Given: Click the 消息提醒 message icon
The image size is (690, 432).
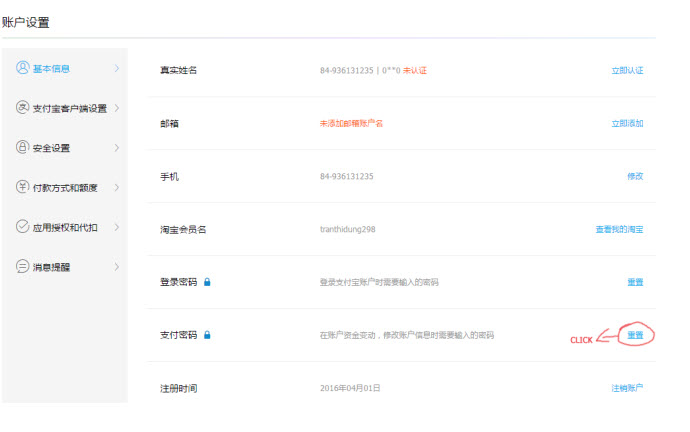Looking at the screenshot, I should coord(23,267).
